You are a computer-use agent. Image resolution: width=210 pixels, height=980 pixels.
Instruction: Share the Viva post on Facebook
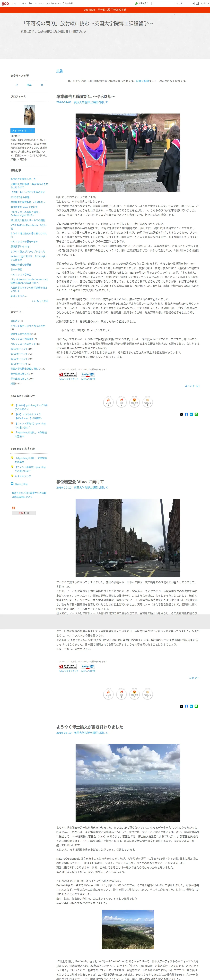186,706
